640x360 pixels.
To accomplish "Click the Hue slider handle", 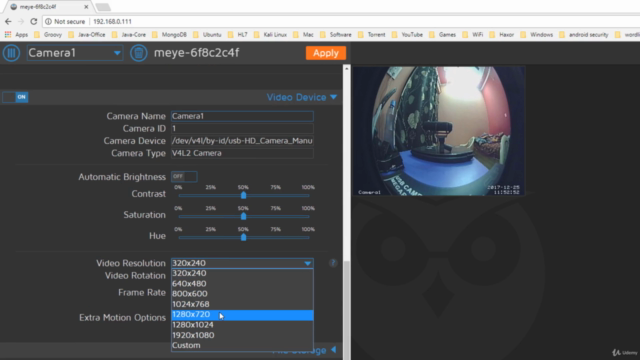I will (244, 237).
